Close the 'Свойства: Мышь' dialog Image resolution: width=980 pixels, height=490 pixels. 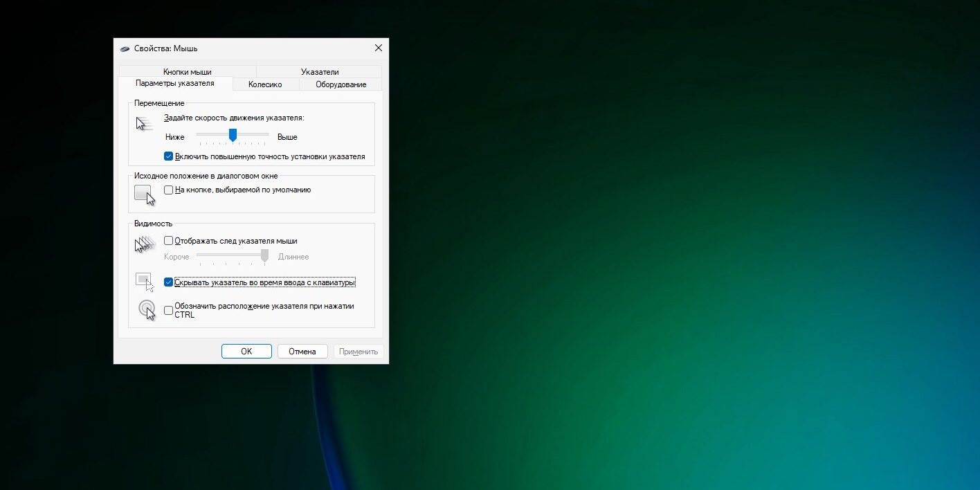[378, 48]
